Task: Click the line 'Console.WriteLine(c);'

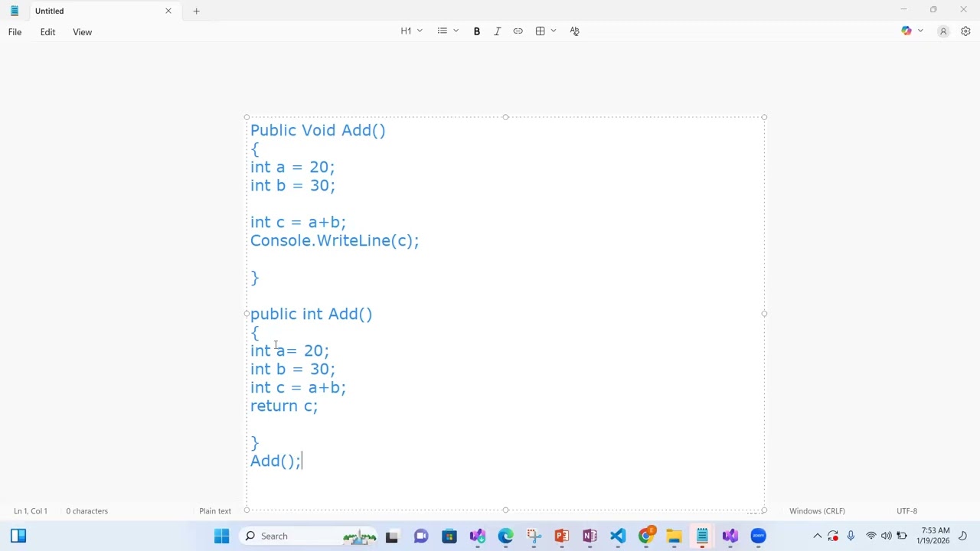Action: pos(335,241)
